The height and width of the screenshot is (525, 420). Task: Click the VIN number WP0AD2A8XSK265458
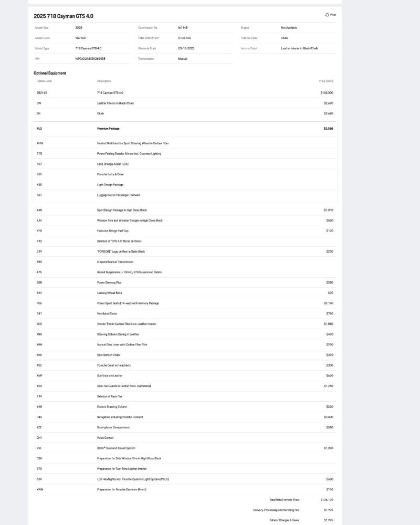90,59
